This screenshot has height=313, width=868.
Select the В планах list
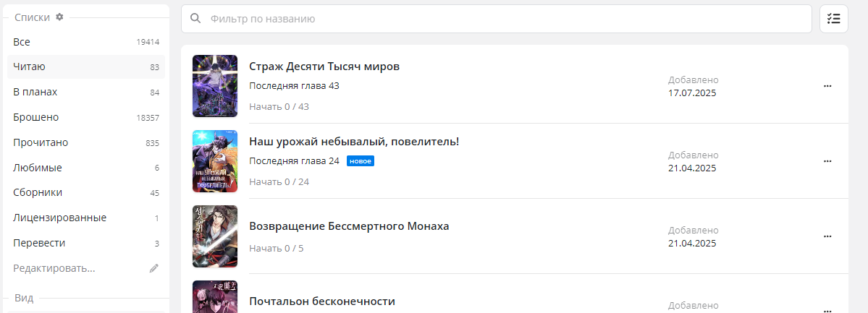86,93
